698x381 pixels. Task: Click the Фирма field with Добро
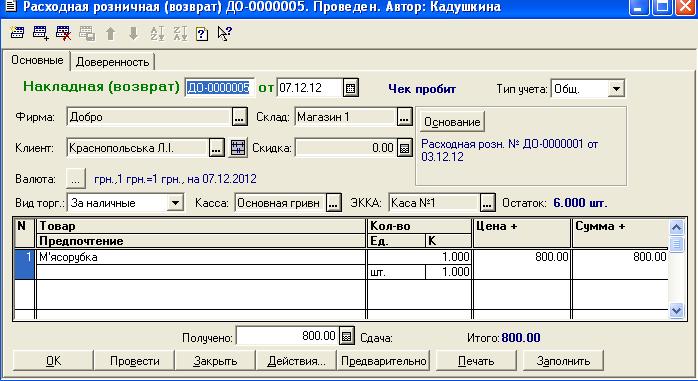coord(149,118)
